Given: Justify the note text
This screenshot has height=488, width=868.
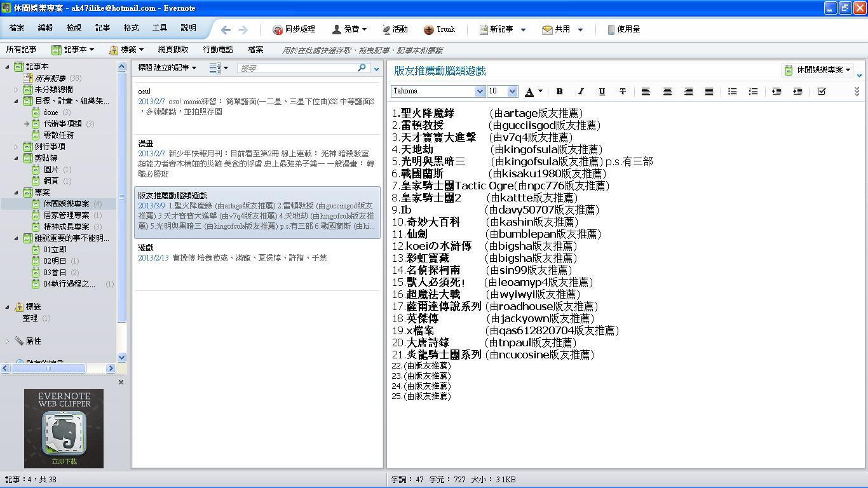Looking at the screenshot, I should [x=709, y=91].
